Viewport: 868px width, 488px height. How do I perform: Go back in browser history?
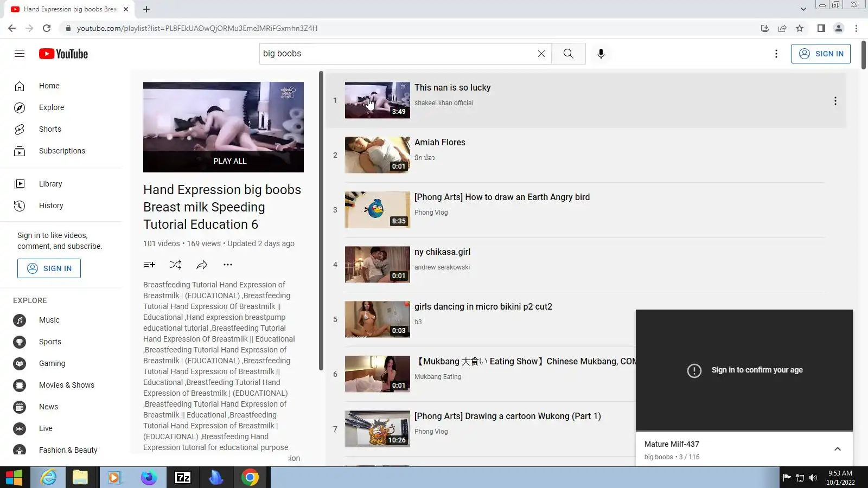click(x=12, y=28)
